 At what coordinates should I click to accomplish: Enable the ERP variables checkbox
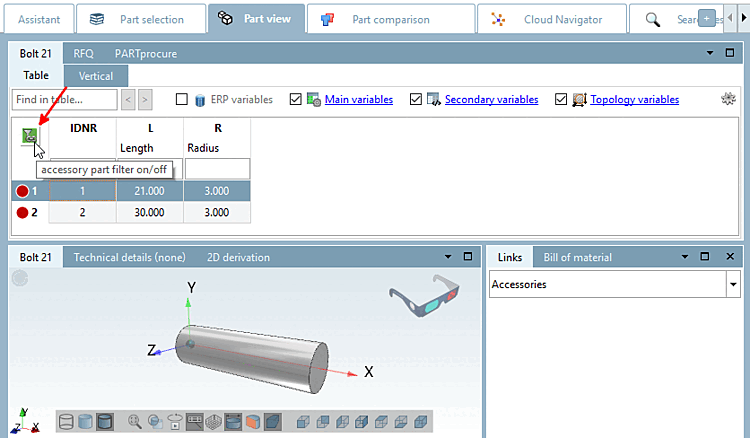click(x=181, y=99)
